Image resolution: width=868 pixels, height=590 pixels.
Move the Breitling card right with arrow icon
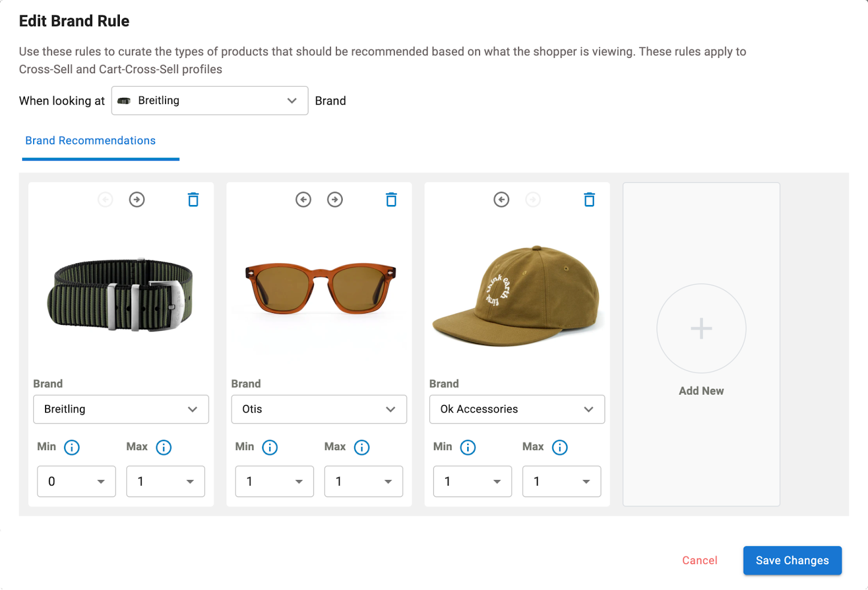click(137, 200)
